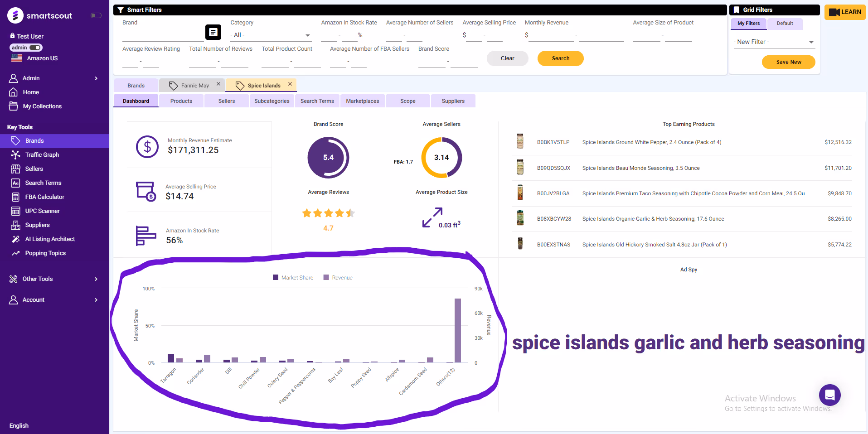Expand the Admin menu arrow

point(96,78)
